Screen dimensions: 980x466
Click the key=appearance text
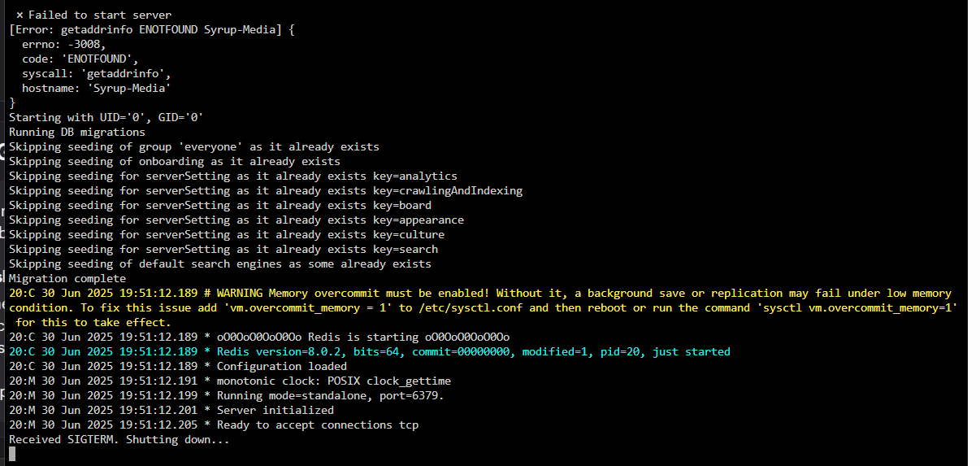pyautogui.click(x=418, y=220)
